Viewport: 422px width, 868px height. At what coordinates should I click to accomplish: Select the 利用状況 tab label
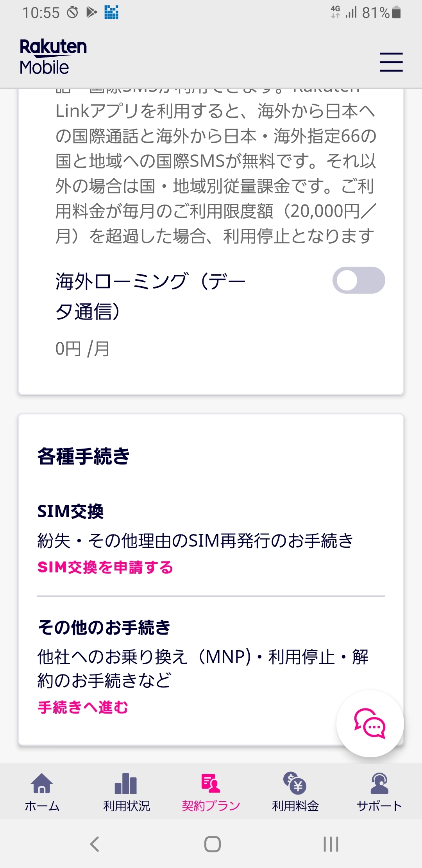click(126, 806)
